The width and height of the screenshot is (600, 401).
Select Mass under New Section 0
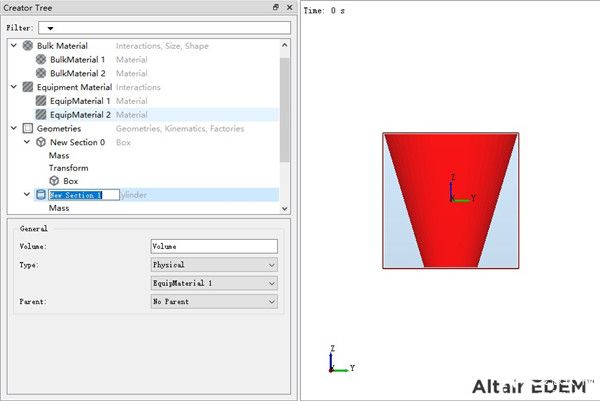point(59,155)
